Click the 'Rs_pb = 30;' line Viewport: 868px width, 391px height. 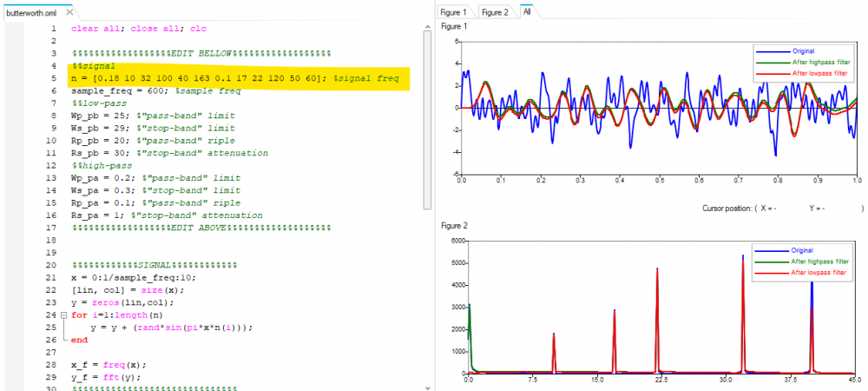(169, 153)
